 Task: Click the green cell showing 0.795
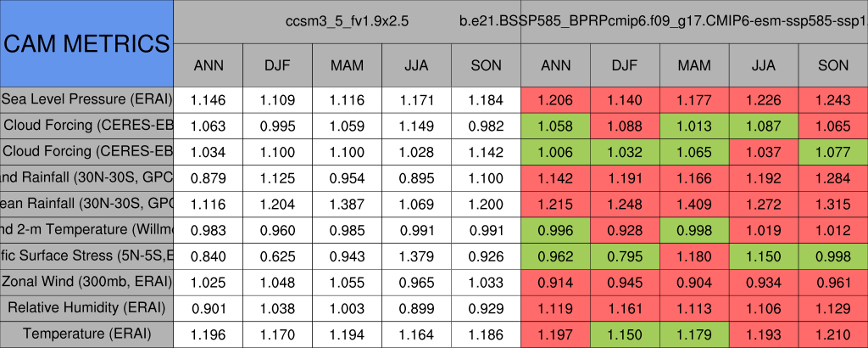pyautogui.click(x=625, y=255)
